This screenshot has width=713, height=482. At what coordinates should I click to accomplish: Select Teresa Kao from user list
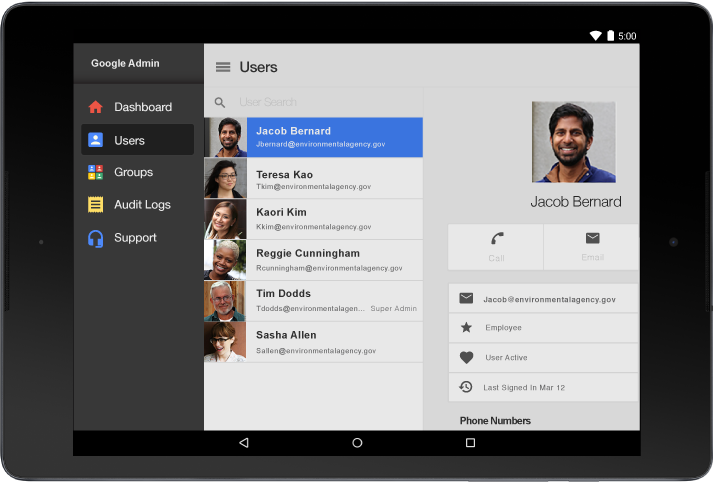pos(313,179)
